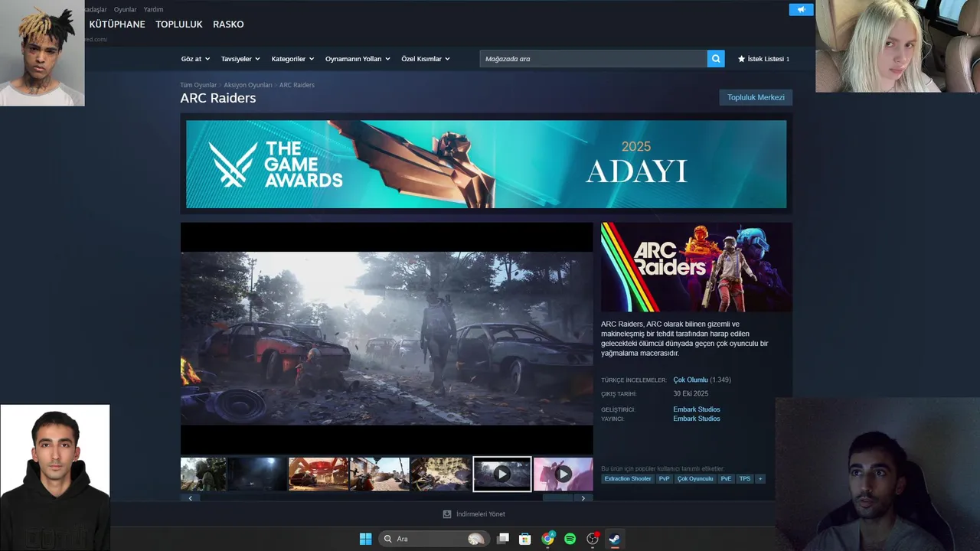Select the ruined city screenshot thumbnail

click(x=440, y=474)
